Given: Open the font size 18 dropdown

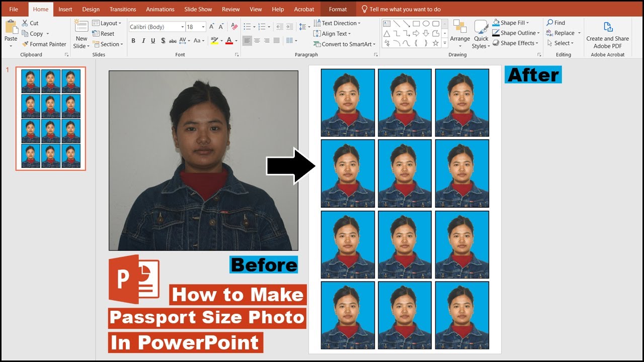Looking at the screenshot, I should point(203,27).
